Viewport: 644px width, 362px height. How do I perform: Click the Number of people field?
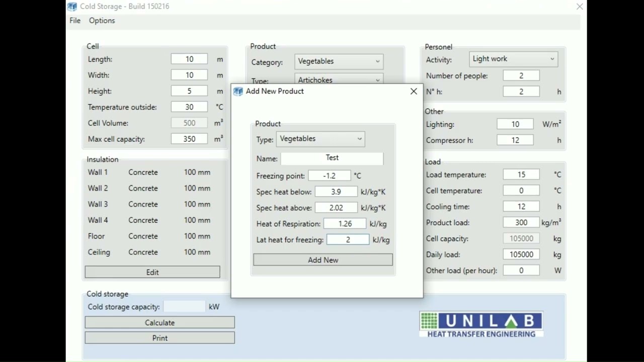click(x=521, y=76)
